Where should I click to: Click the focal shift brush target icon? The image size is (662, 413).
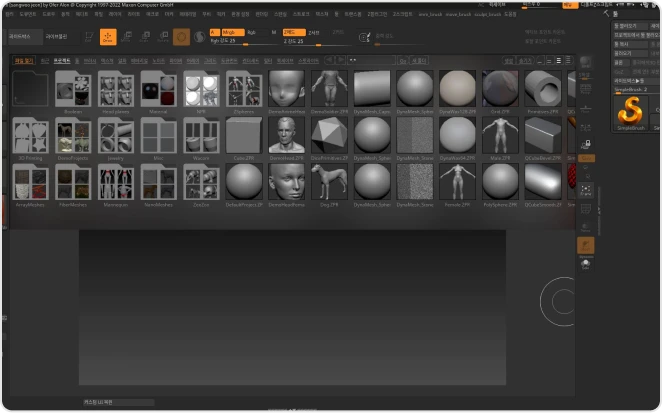coord(364,37)
